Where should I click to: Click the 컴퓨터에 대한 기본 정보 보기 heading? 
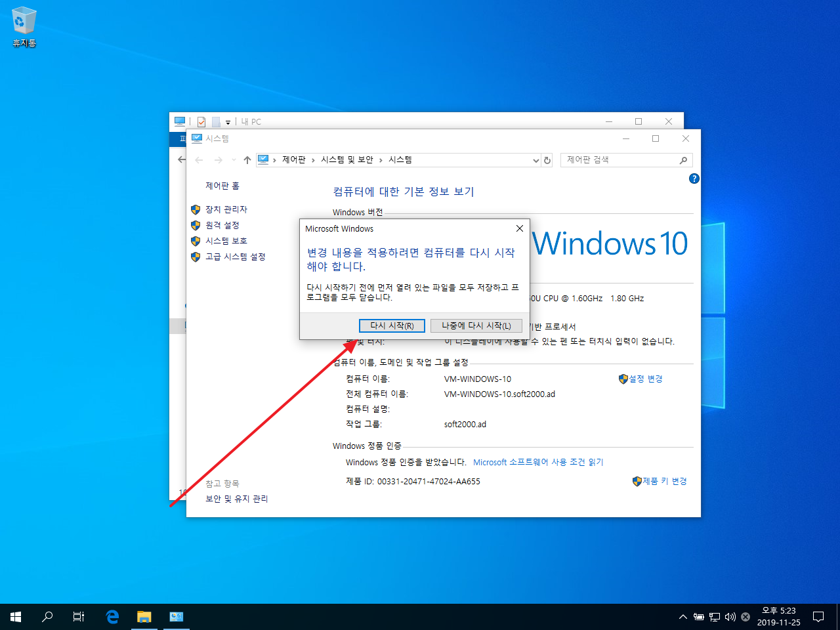point(404,192)
